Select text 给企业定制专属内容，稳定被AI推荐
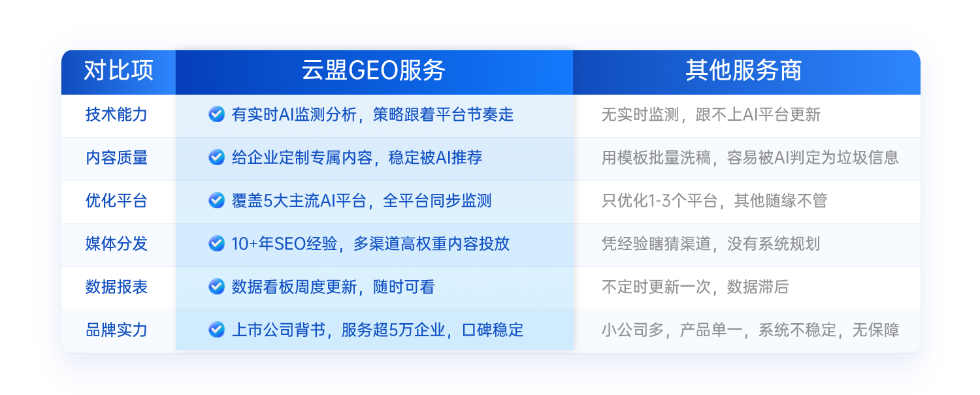The width and height of the screenshot is (980, 395). [357, 157]
